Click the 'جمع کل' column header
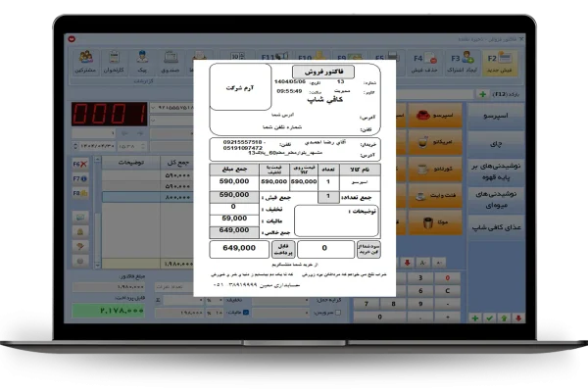 click(x=178, y=163)
